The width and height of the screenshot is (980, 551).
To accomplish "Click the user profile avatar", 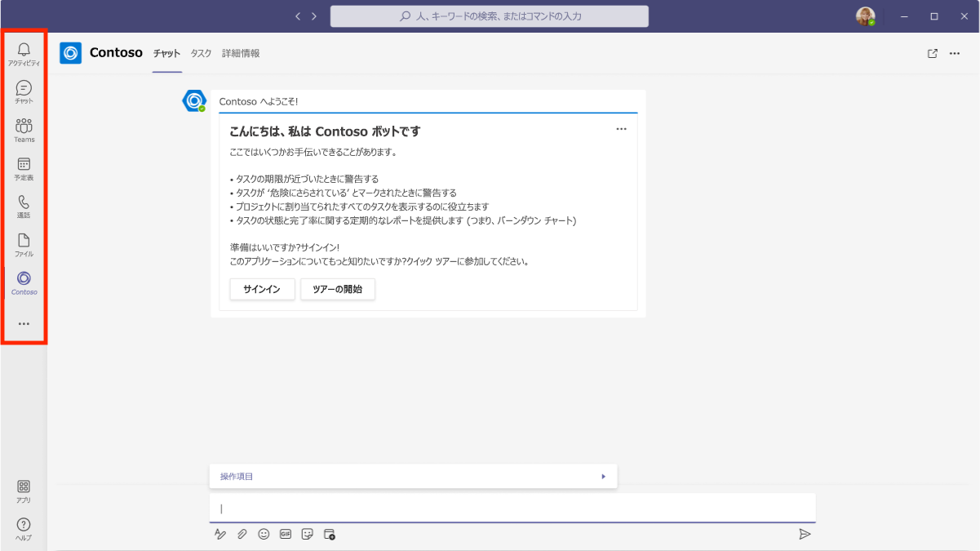I will [x=865, y=16].
